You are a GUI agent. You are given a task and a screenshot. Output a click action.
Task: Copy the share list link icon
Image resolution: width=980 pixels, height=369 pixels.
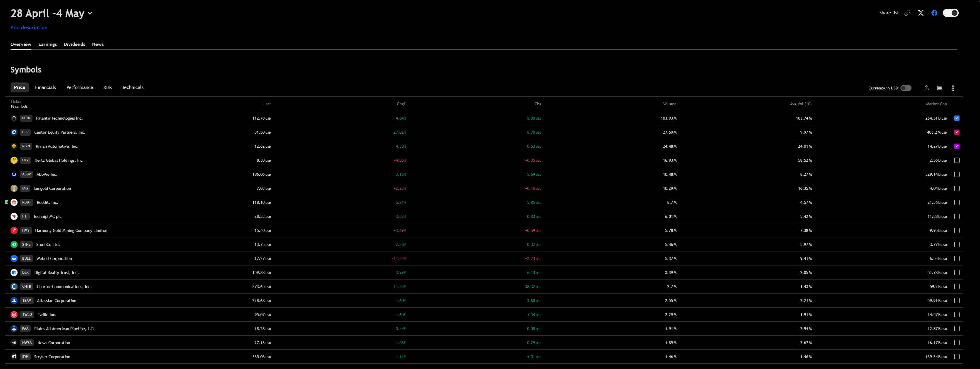click(907, 13)
